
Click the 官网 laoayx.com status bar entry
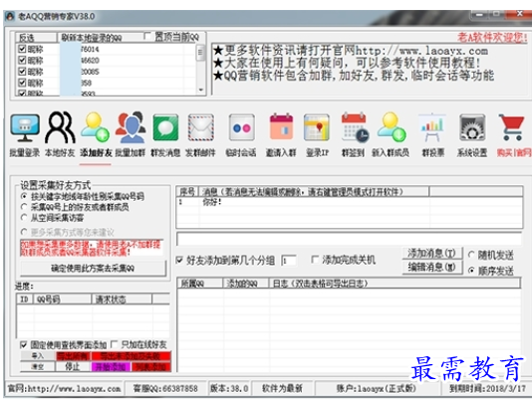point(65,388)
